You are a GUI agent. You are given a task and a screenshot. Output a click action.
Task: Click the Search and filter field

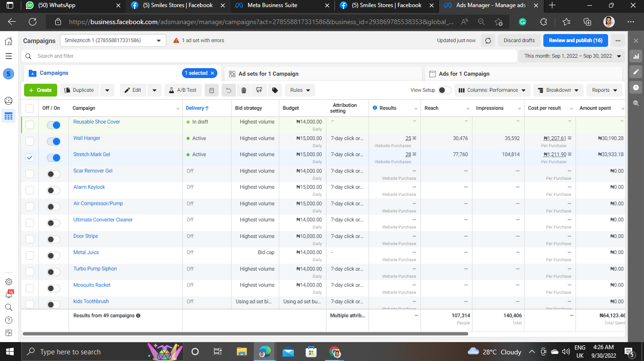click(269, 56)
